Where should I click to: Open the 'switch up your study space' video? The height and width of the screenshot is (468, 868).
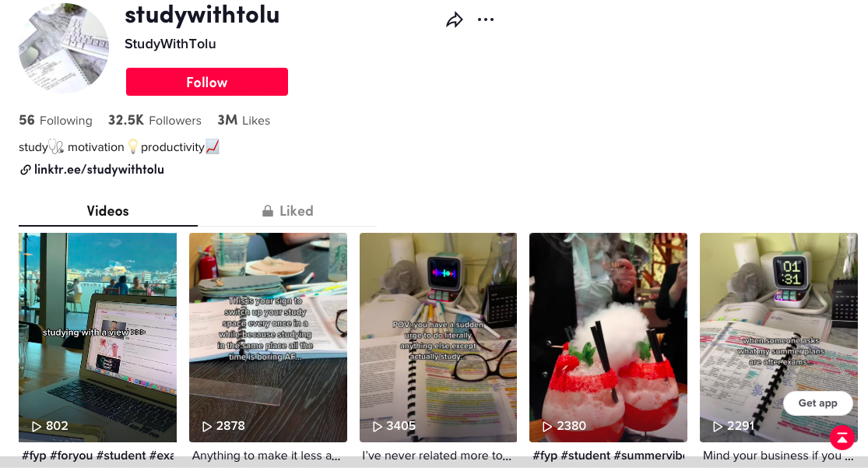(x=268, y=337)
